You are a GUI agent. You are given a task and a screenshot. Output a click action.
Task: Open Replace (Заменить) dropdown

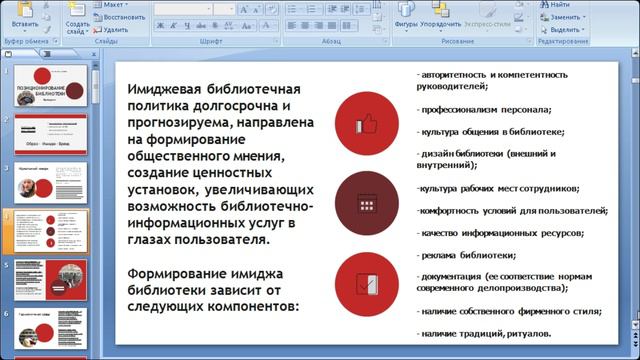point(563,17)
